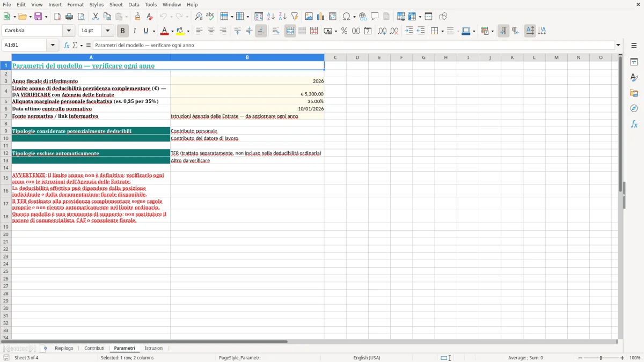644x362 pixels.
Task: Remove a decimal place
Action: point(394,31)
